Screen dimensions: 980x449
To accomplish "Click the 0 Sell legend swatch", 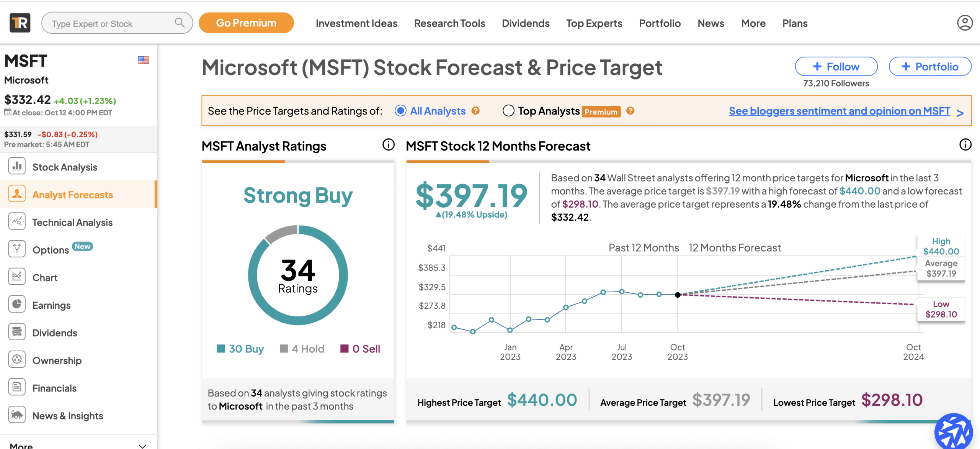I will (x=345, y=348).
